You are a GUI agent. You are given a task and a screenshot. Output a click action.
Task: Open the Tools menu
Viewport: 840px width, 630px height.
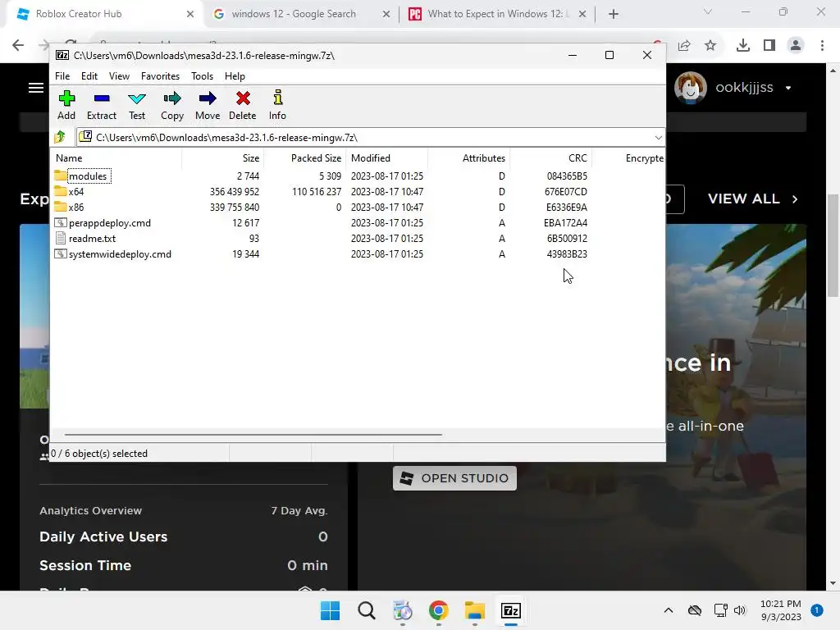pyautogui.click(x=202, y=76)
